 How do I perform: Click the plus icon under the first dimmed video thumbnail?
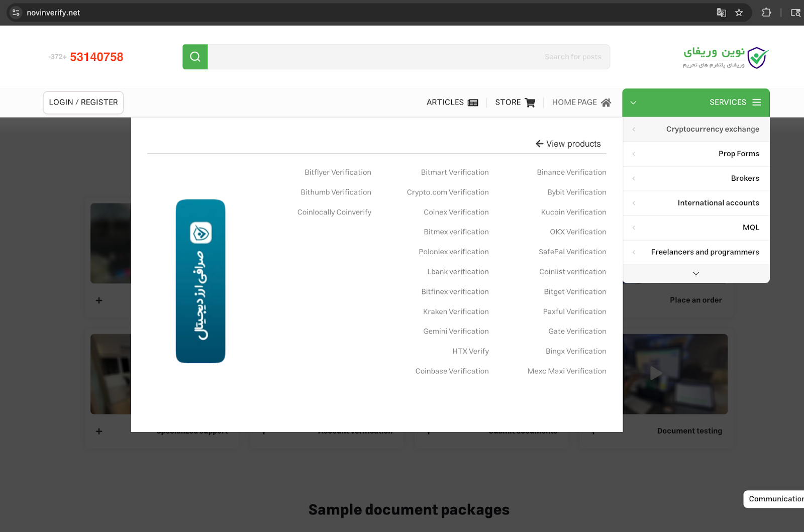(99, 300)
